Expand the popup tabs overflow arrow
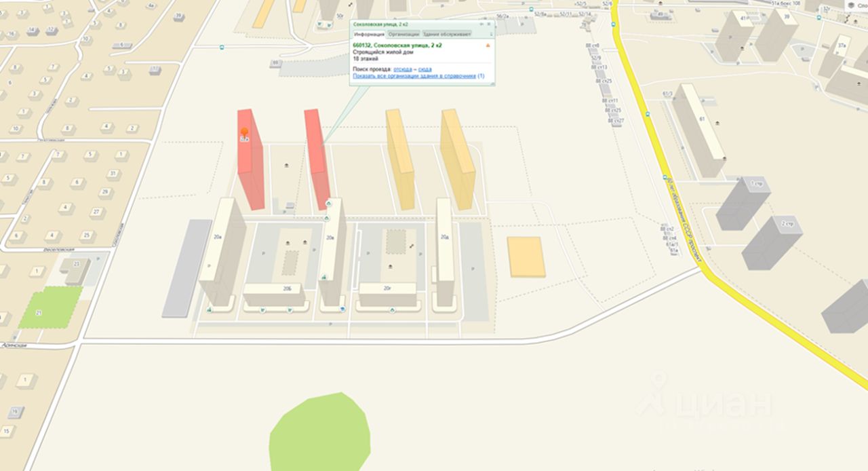Screen dimensions: 868x471 [x=491, y=34]
